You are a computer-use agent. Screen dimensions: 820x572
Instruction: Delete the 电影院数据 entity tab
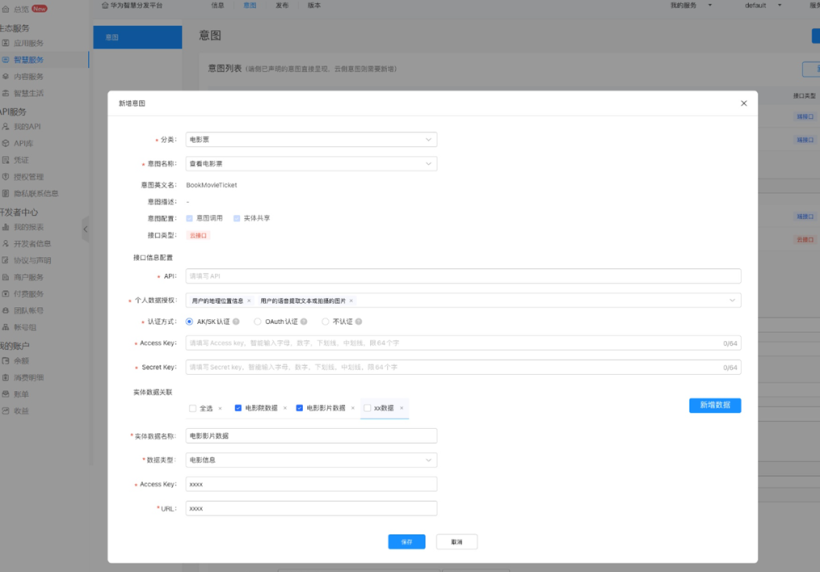click(285, 408)
